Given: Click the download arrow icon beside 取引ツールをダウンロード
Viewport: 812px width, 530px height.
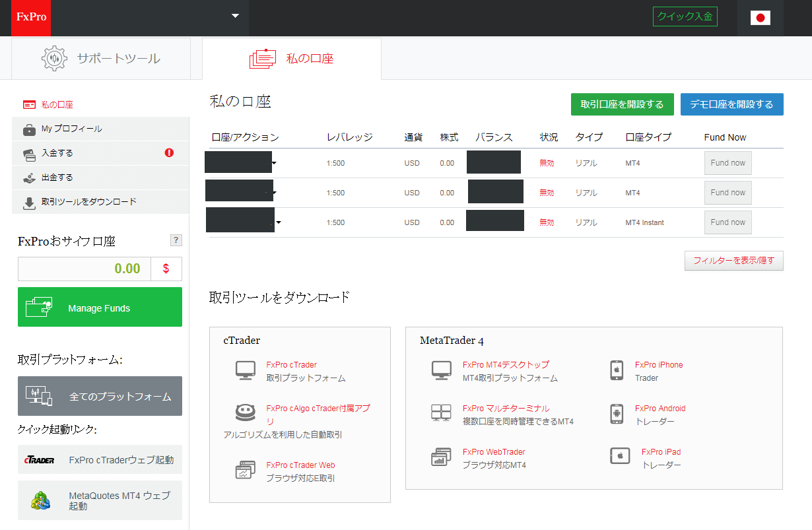Looking at the screenshot, I should [30, 203].
